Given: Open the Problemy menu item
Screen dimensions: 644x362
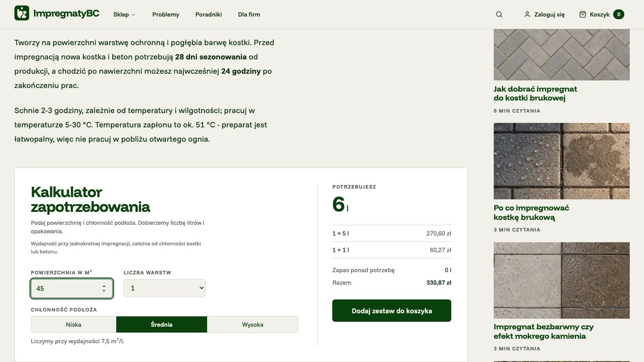Looking at the screenshot, I should pyautogui.click(x=165, y=14).
